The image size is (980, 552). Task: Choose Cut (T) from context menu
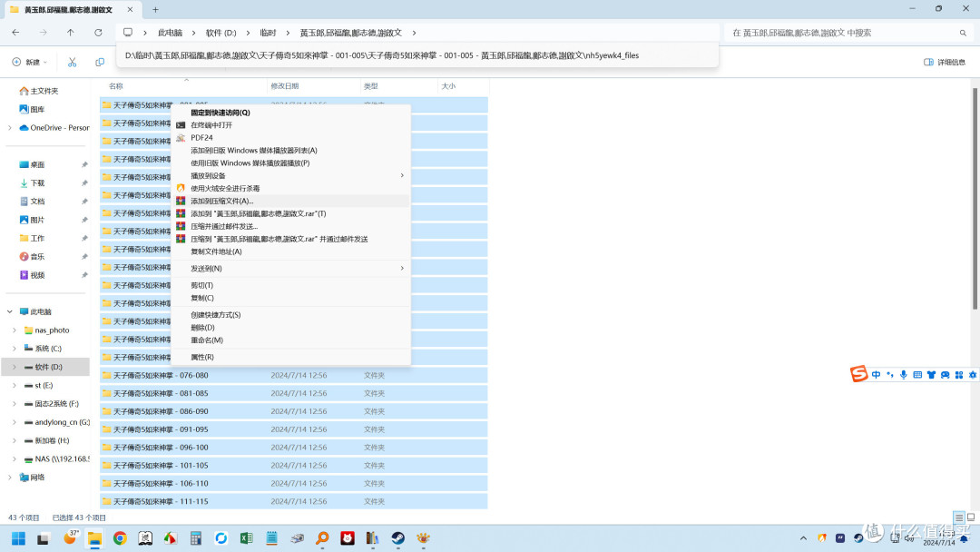coord(290,285)
